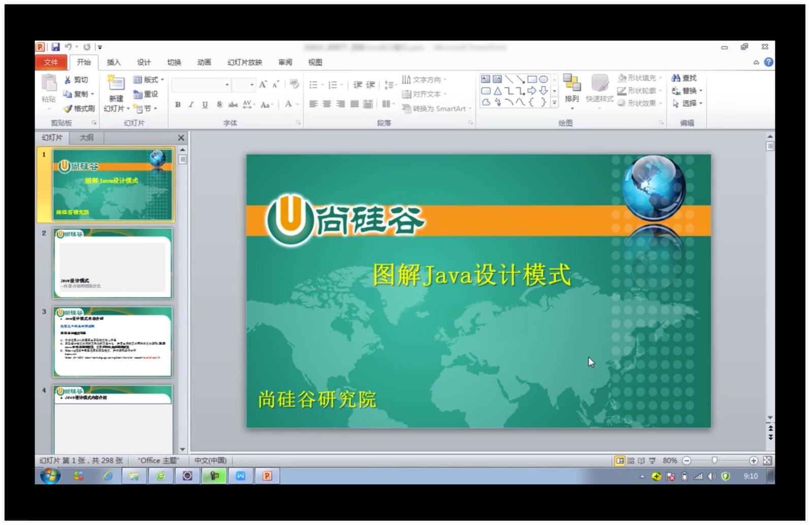Image resolution: width=812 pixels, height=525 pixels.
Task: Switch to the Design (设计) tab
Action: point(144,62)
